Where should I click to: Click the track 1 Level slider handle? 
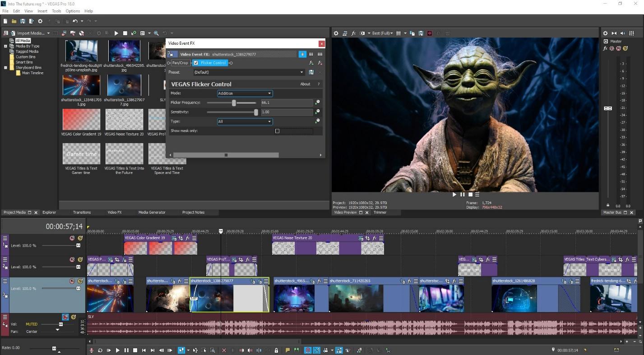click(78, 246)
